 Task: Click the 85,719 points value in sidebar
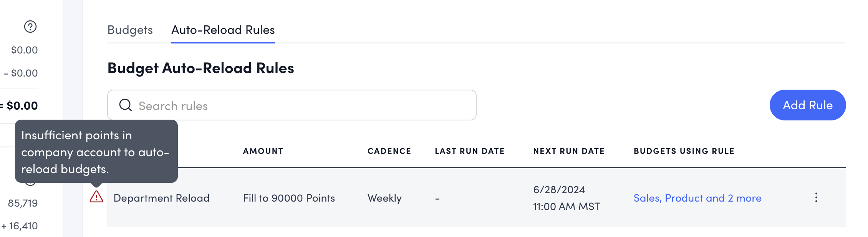(x=23, y=203)
